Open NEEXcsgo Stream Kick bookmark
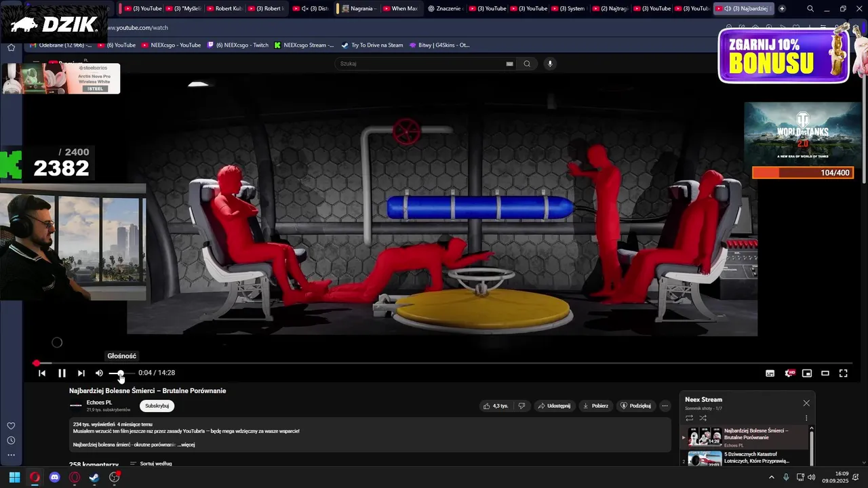 304,45
